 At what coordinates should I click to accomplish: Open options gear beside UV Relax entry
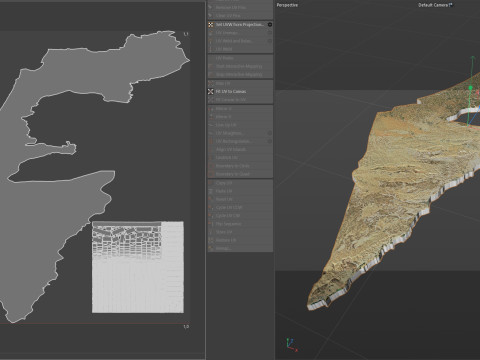pos(270,41)
